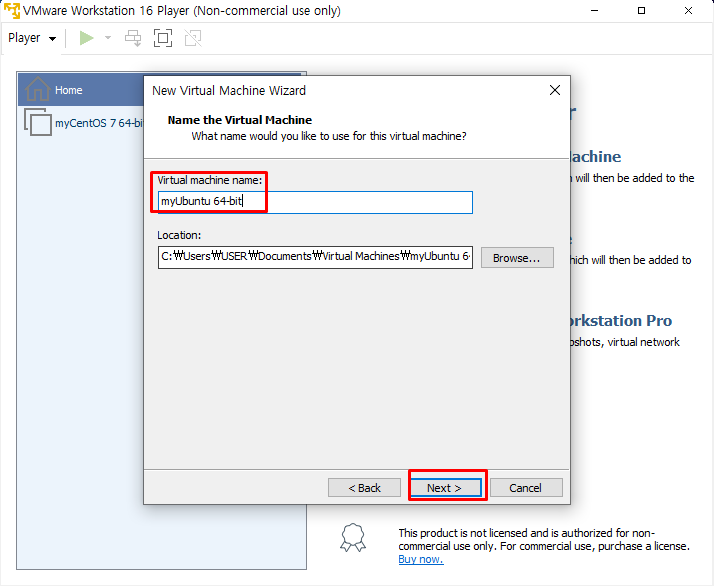This screenshot has height=586, width=714.
Task: Click the license ribbon award icon
Action: (x=353, y=538)
